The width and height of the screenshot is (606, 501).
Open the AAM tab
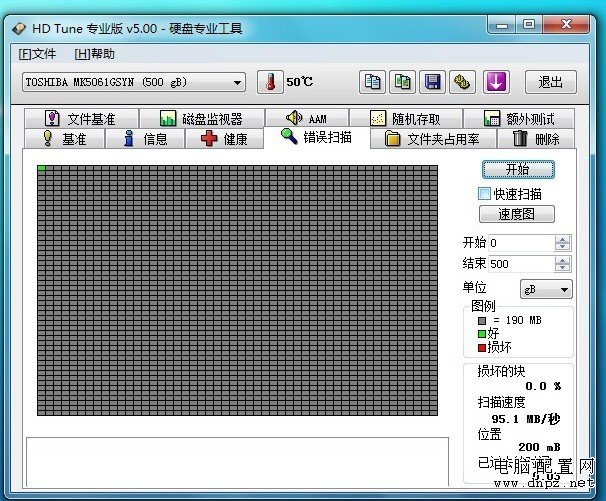[x=307, y=118]
